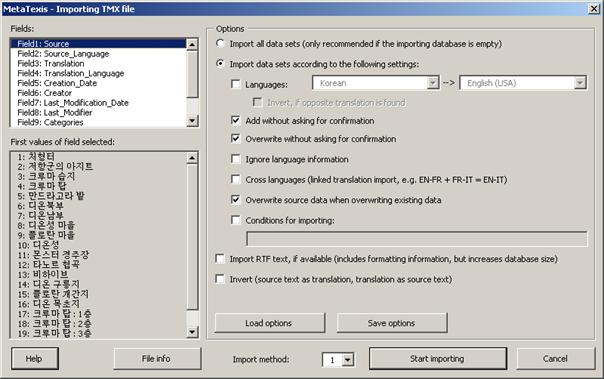The height and width of the screenshot is (379, 604).
Task: Close the Importing TMX file dialog
Action: [x=594, y=8]
